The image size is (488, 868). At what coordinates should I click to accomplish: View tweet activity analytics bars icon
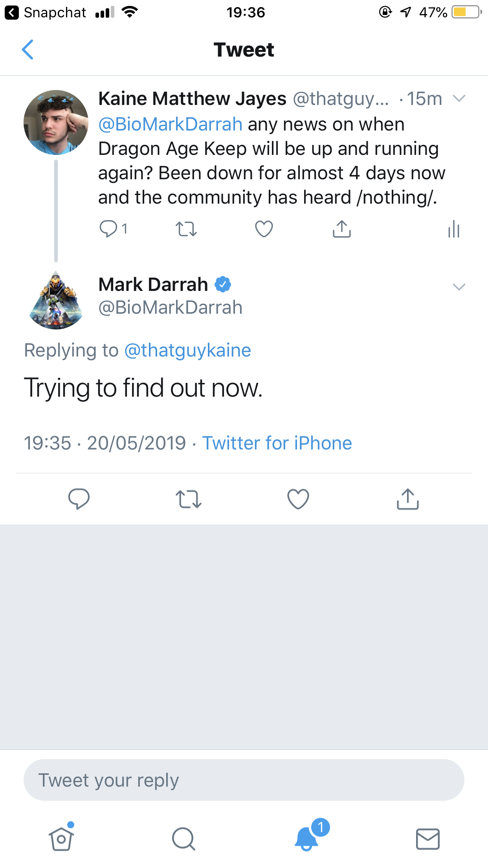pyautogui.click(x=453, y=229)
